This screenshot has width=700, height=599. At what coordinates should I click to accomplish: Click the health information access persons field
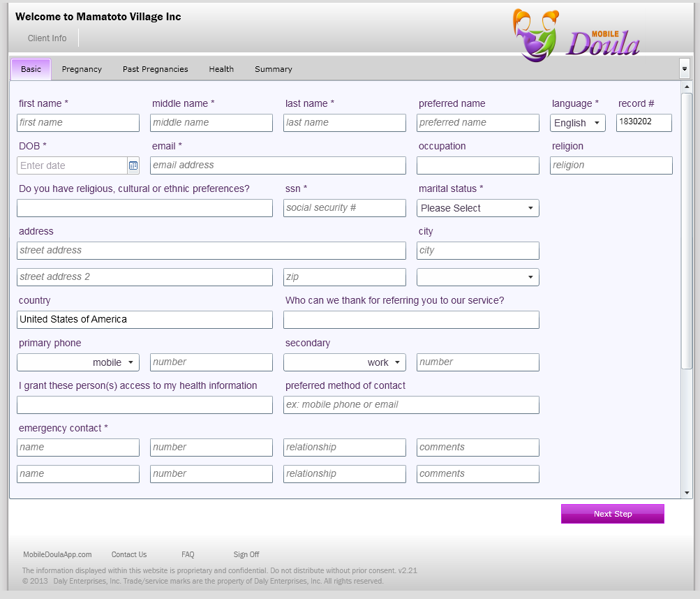(x=144, y=405)
